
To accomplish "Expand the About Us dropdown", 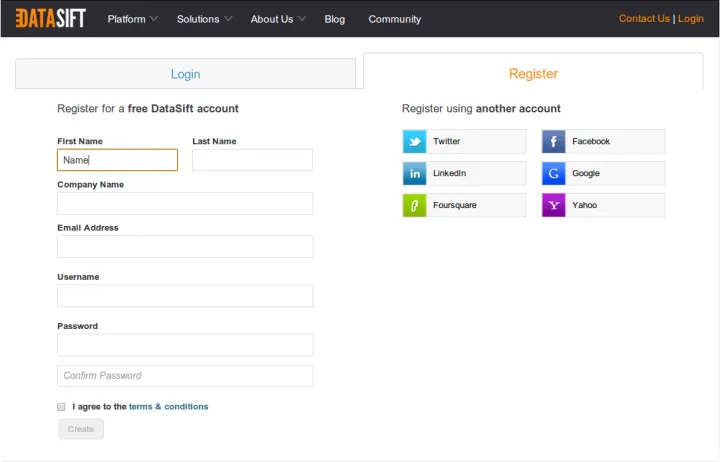I will (x=278, y=19).
